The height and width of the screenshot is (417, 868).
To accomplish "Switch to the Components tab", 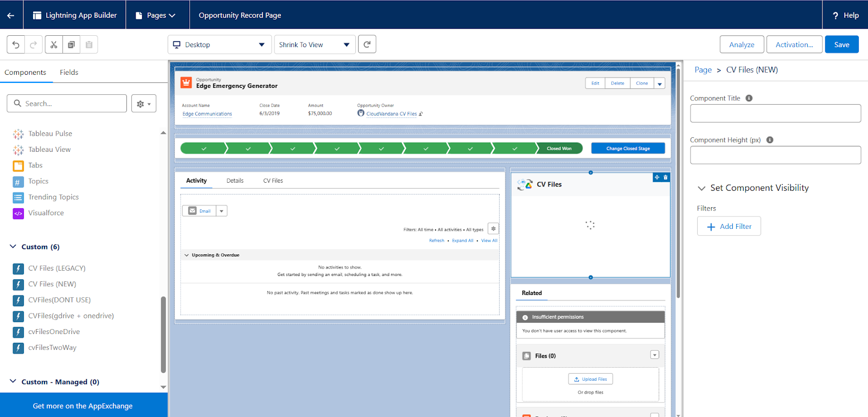I will coord(25,72).
